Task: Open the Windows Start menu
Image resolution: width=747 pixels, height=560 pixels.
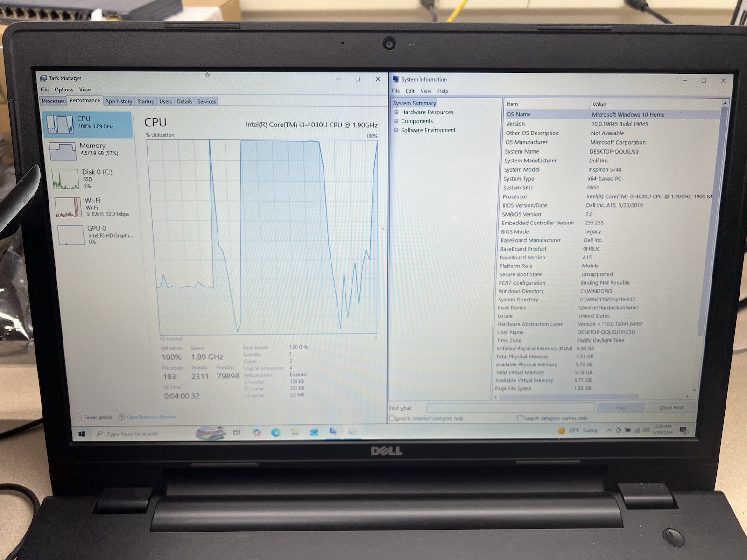Action: point(82,434)
